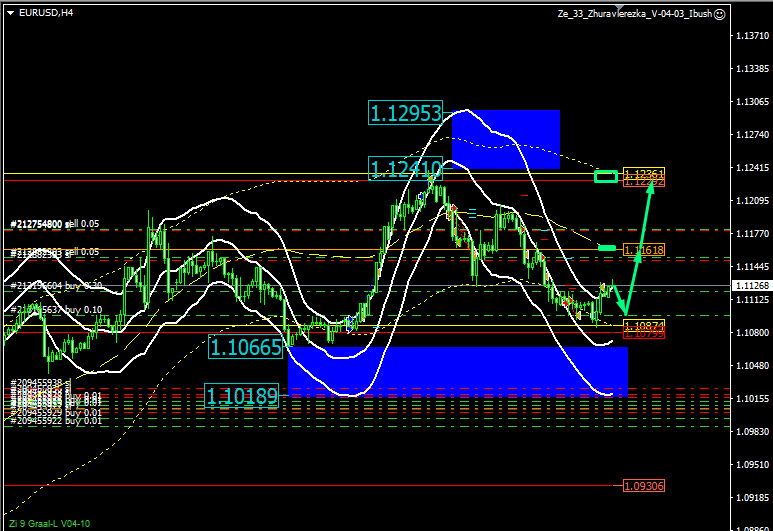Click the 1.09306 price tag on right
The width and height of the screenshot is (773, 531).
[643, 485]
